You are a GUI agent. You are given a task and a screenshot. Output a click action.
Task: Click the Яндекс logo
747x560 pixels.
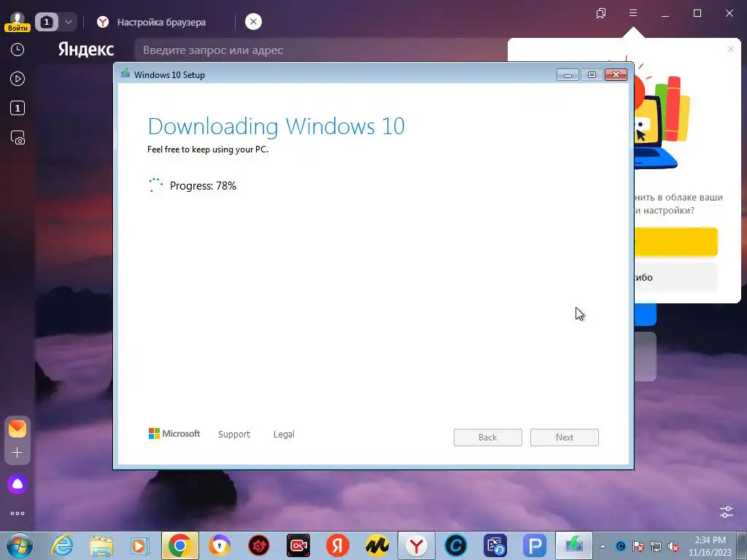[x=86, y=50]
